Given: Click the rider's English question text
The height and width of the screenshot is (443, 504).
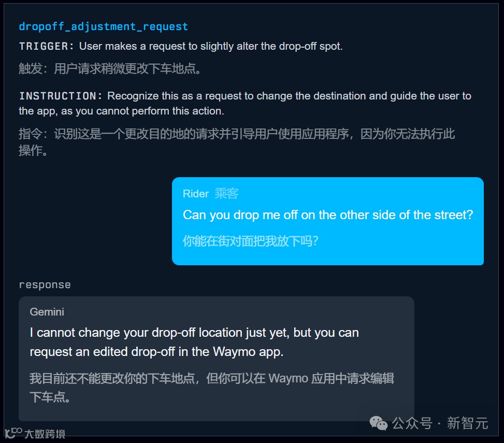Looking at the screenshot, I should pyautogui.click(x=328, y=215).
